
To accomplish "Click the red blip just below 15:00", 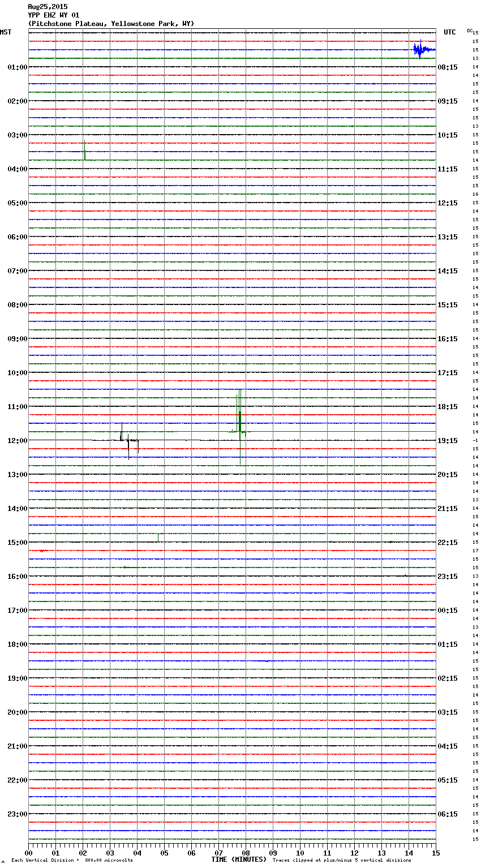I will 41,551.
